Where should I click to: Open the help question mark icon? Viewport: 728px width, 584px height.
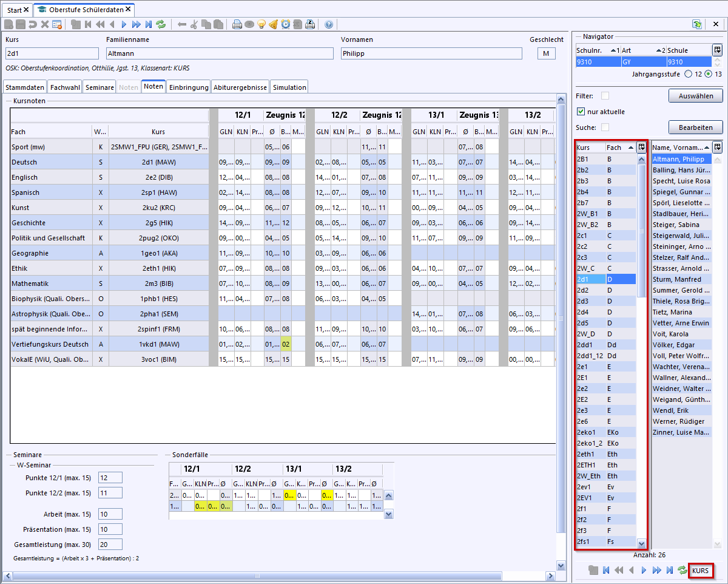(x=329, y=24)
